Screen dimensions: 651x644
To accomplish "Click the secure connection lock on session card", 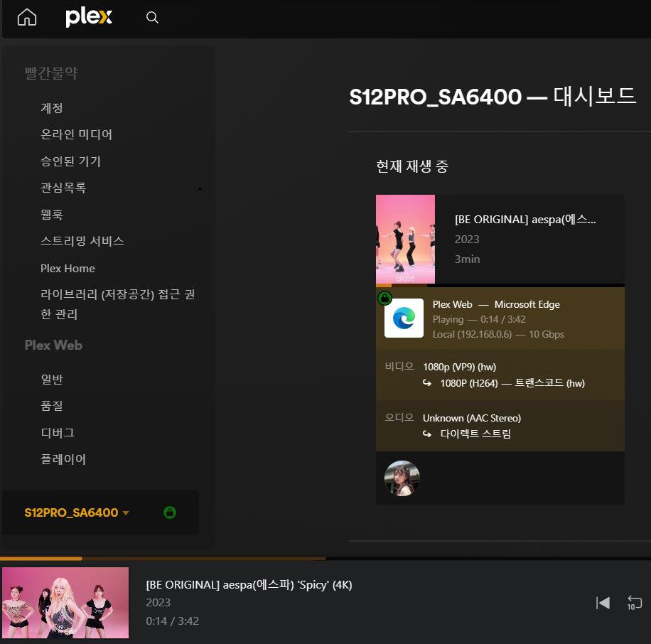I will coord(384,297).
